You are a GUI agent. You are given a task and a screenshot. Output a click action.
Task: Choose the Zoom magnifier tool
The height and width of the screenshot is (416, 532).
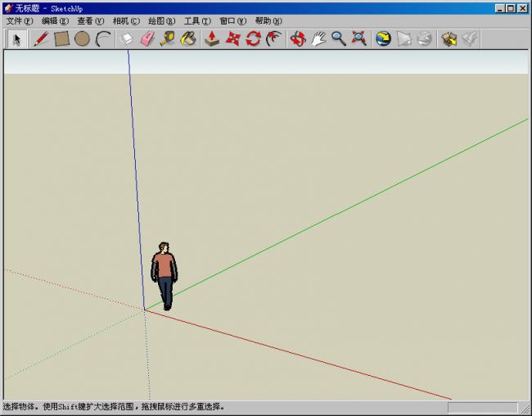[339, 38]
